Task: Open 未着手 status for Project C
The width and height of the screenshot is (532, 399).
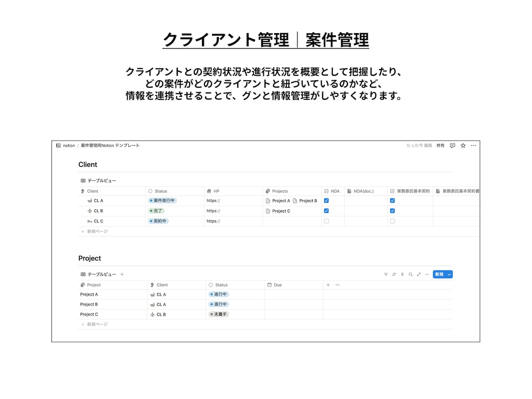Action: [218, 314]
